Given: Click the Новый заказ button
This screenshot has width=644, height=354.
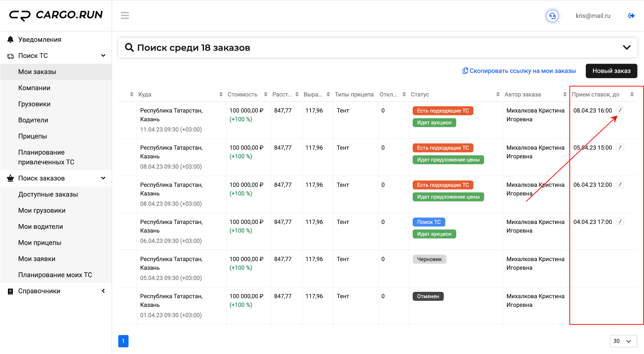Looking at the screenshot, I should [612, 71].
